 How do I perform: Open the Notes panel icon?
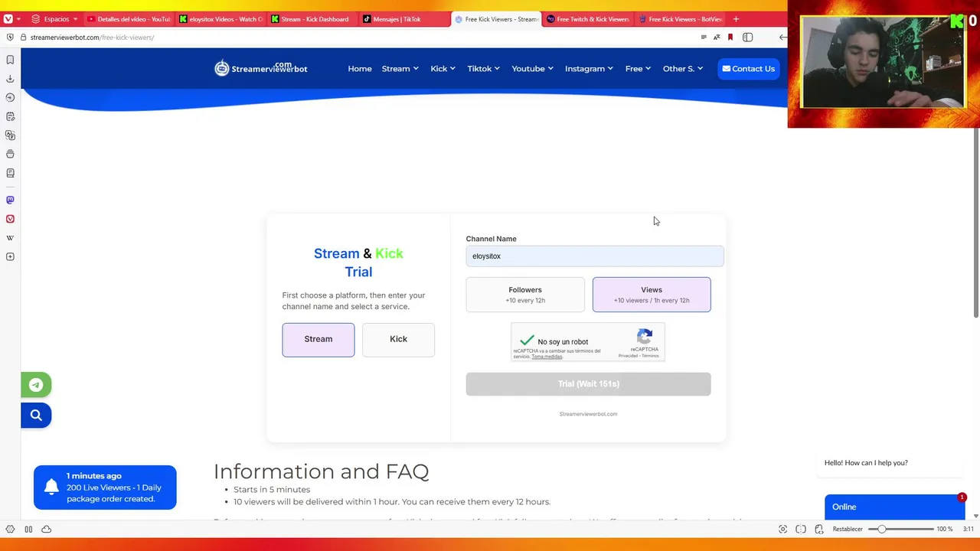10,116
